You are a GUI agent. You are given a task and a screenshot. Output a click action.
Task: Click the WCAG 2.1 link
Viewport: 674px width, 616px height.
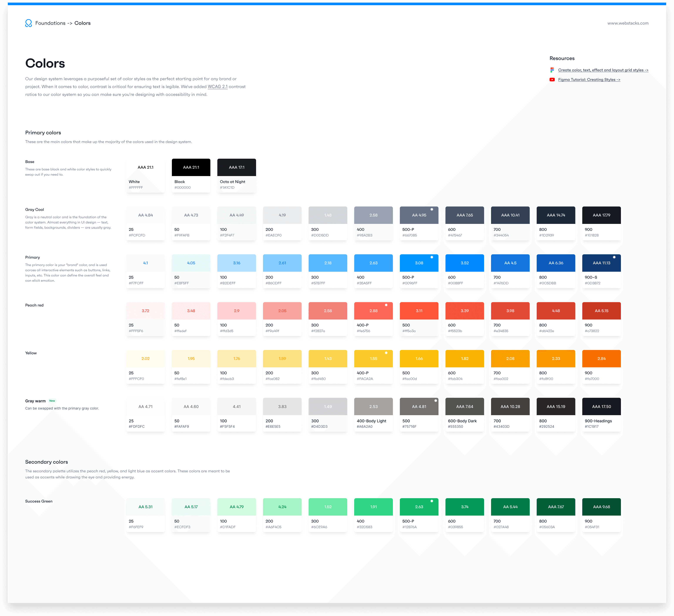pyautogui.click(x=217, y=87)
